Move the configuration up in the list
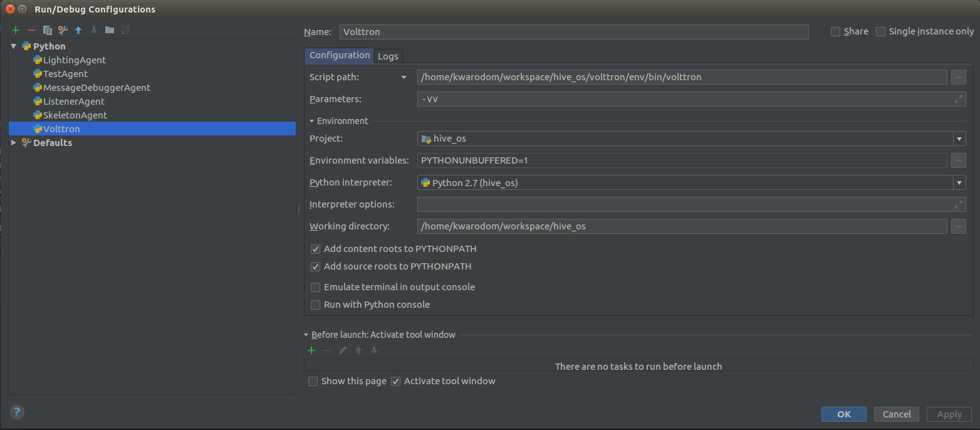The height and width of the screenshot is (430, 980). coord(78,30)
